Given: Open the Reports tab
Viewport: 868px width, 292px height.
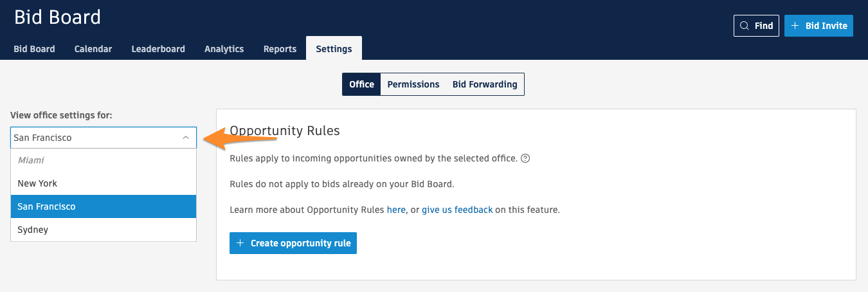Looking at the screenshot, I should [x=280, y=49].
